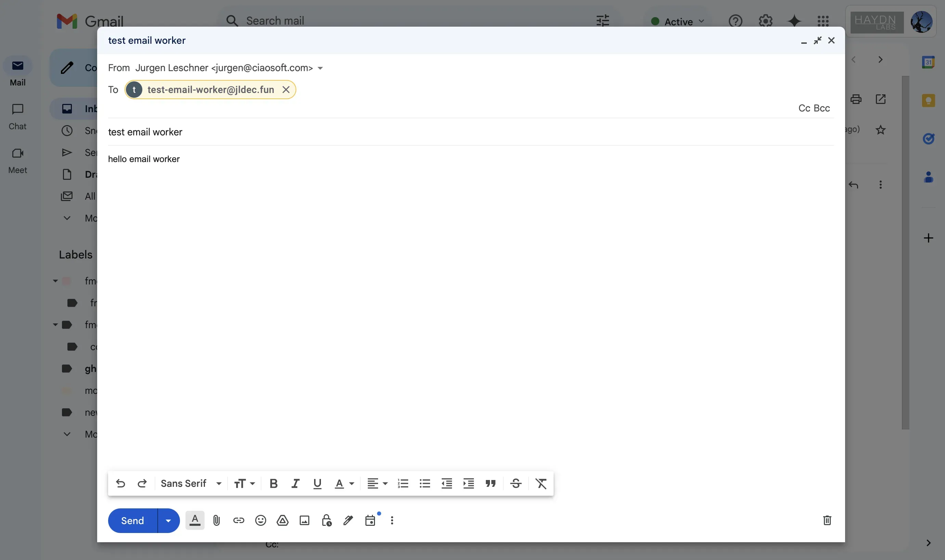The height and width of the screenshot is (560, 945).
Task: Insert a file from Google Drive
Action: point(282,520)
